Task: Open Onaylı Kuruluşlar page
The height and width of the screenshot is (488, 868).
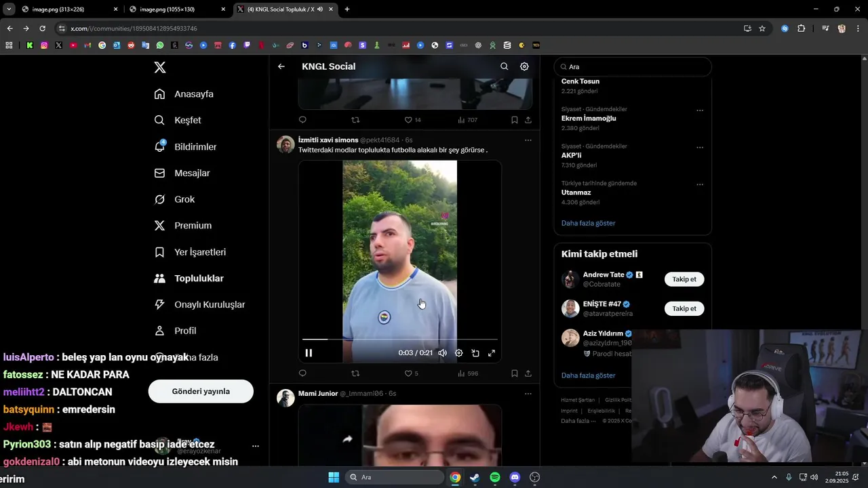Action: click(199, 305)
